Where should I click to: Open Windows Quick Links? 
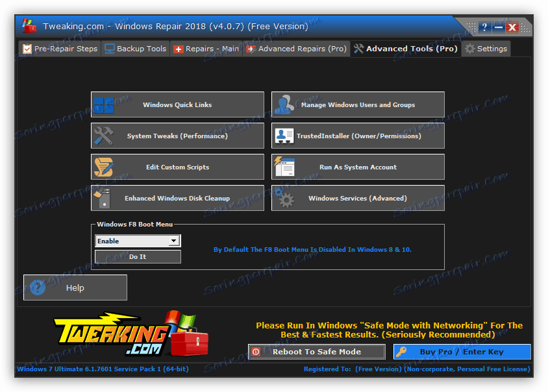177,104
